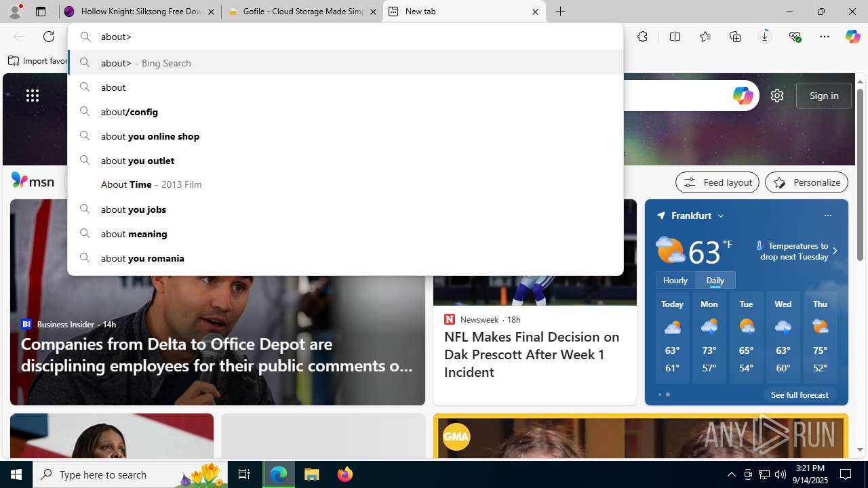Open the Split screen icon

[675, 37]
